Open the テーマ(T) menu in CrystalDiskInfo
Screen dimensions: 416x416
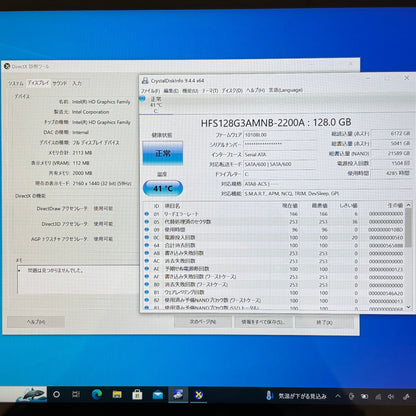[x=210, y=90]
